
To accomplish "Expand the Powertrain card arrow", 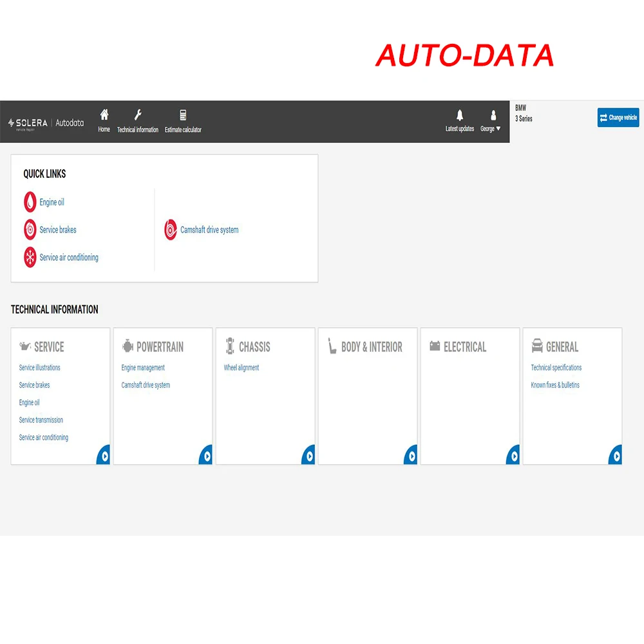I will 206,455.
